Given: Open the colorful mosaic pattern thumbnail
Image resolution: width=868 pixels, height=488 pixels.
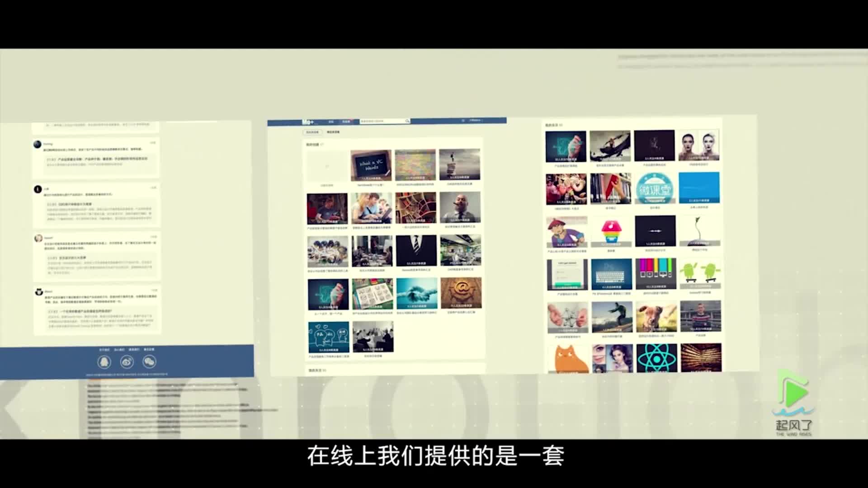Looking at the screenshot, I should [x=415, y=165].
